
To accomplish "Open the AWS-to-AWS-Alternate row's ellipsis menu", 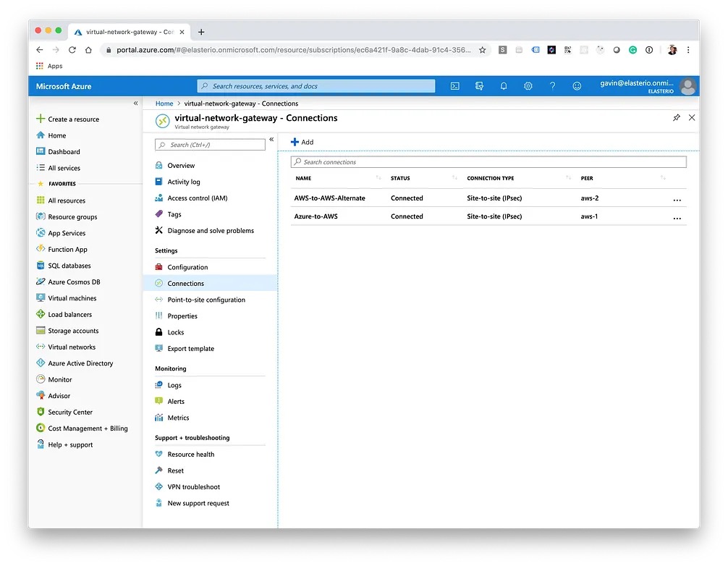I will click(677, 200).
